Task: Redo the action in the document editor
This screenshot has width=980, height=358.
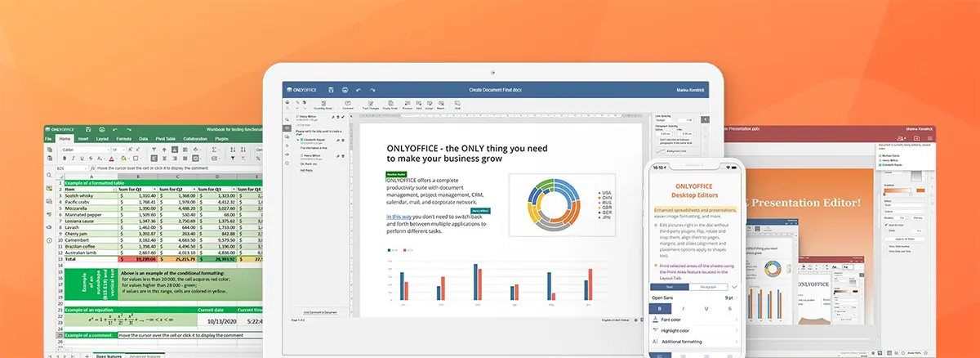Action: 372,90
